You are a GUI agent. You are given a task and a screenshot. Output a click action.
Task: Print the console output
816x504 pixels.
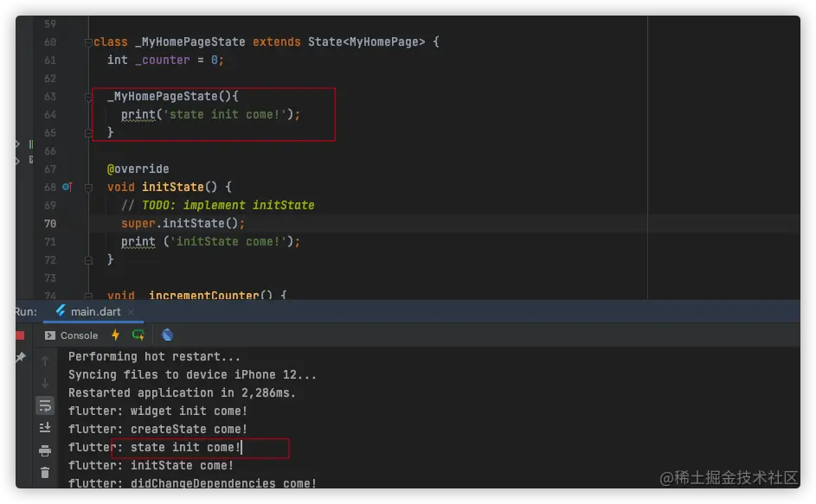(x=45, y=450)
